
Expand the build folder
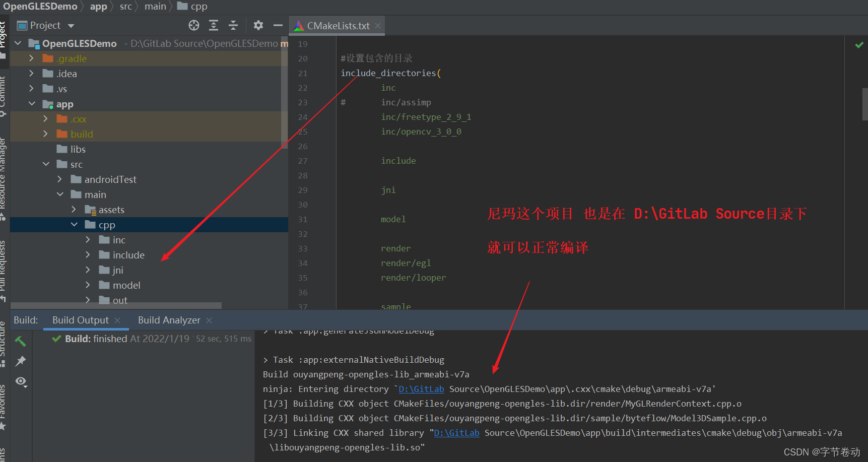coord(46,134)
